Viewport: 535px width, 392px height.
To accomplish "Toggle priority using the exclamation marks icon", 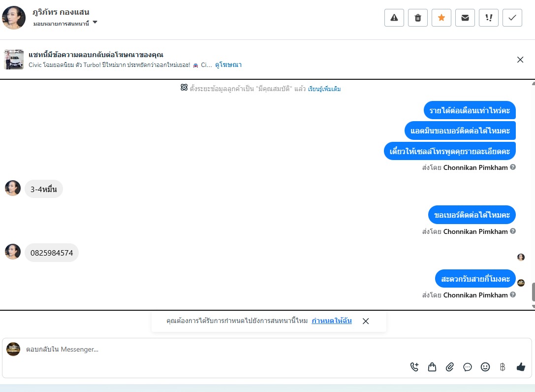I will [489, 18].
